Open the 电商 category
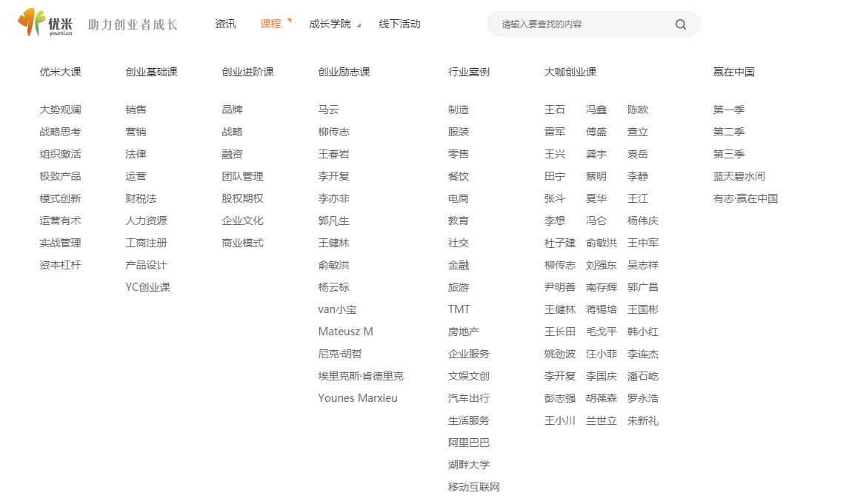Viewport: 846px width, 504px height. [458, 198]
